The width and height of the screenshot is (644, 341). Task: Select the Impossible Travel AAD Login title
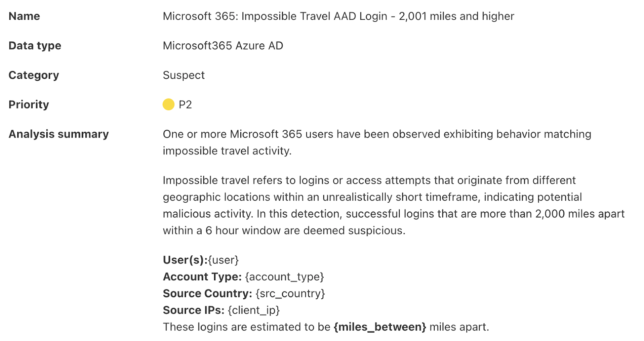(x=339, y=16)
